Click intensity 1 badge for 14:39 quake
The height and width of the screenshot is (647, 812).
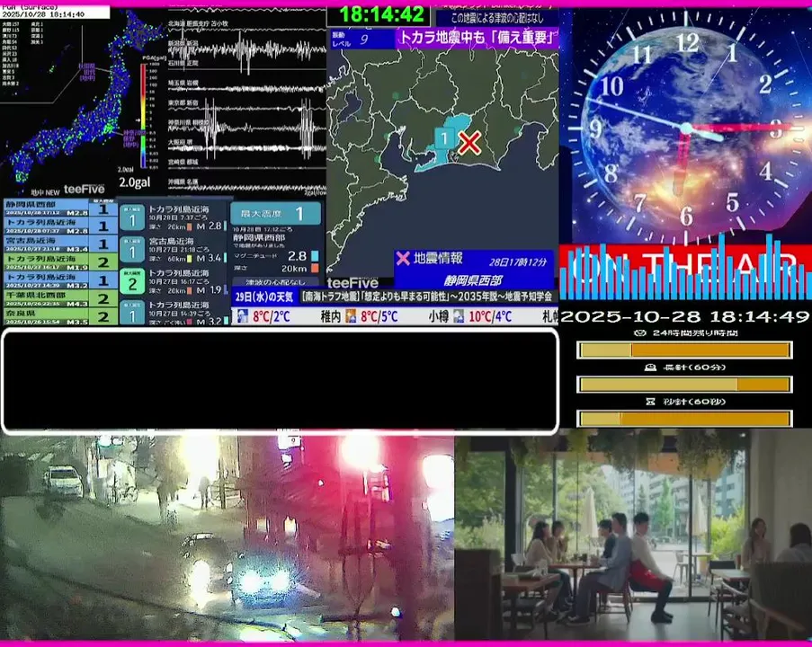pyautogui.click(x=132, y=312)
